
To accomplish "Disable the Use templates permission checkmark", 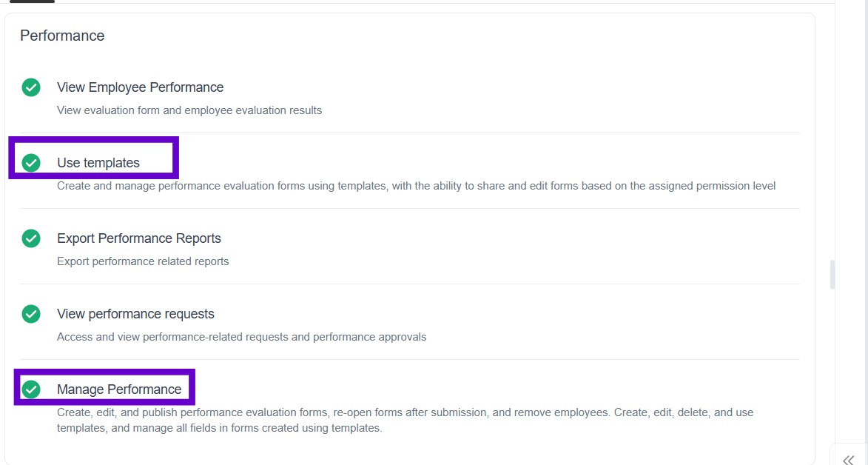I will coord(31,163).
